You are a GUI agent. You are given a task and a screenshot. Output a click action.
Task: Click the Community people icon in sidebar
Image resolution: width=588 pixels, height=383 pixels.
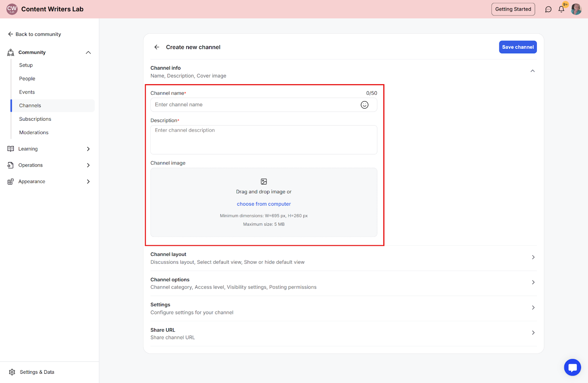[x=11, y=53]
